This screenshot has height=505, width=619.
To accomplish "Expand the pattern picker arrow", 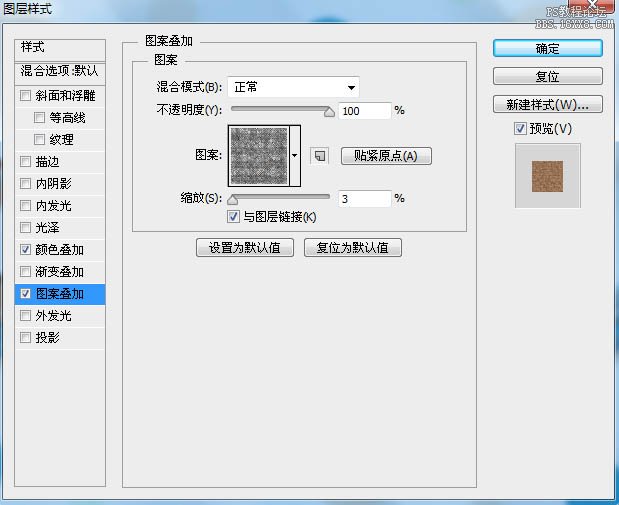I will click(x=294, y=156).
